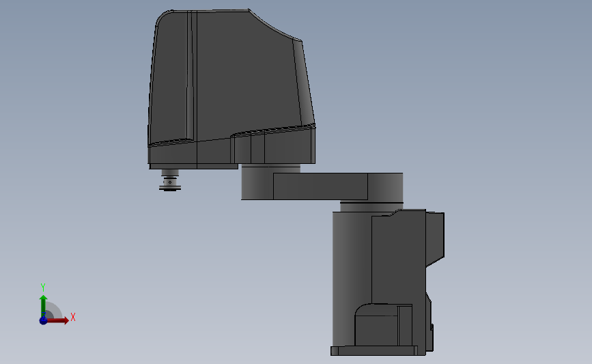Click the blue Z axis ball at triad origin
This screenshot has width=592, height=364.
(x=43, y=320)
